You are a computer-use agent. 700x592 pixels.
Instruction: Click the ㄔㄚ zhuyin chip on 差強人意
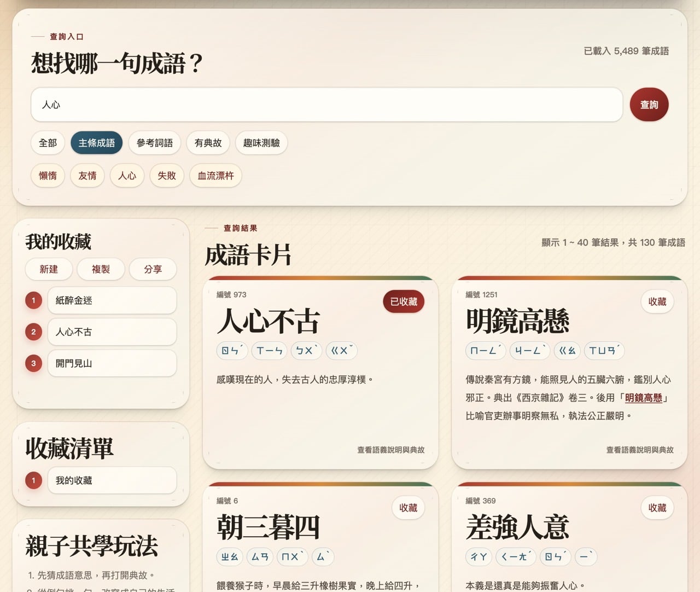coord(479,557)
